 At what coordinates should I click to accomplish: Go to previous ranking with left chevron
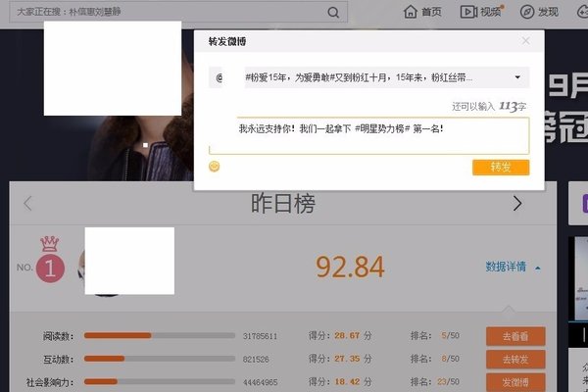coord(27,204)
